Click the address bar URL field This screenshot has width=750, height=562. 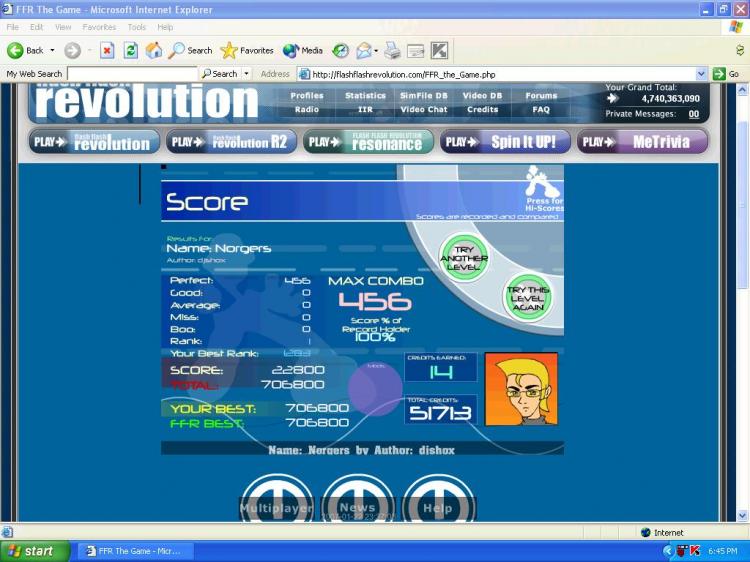coord(502,74)
